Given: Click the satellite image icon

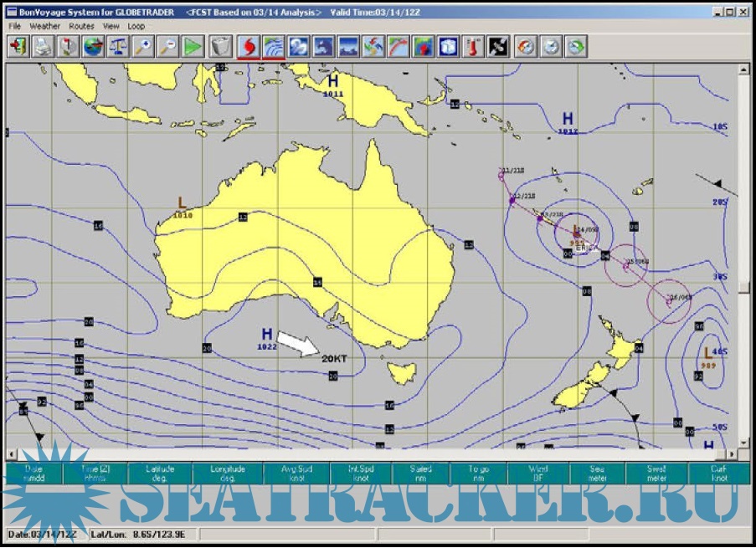Looking at the screenshot, I should pos(497,47).
